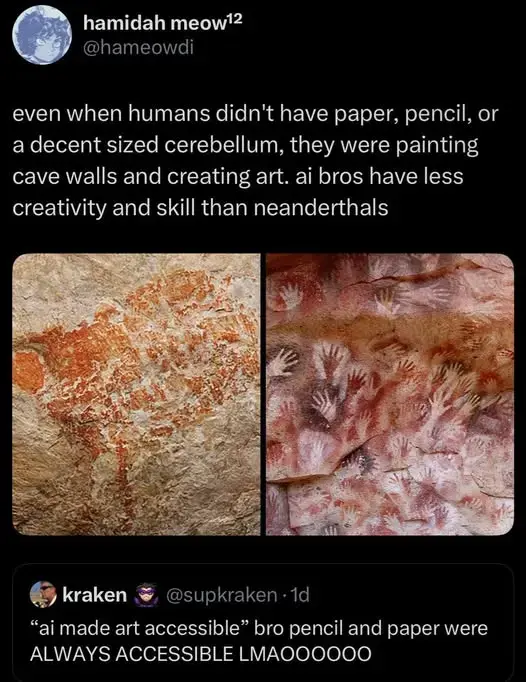Screen dimensions: 526x682
Task: Click the 1d timestamp on quoted tweet
Action: click(299, 595)
